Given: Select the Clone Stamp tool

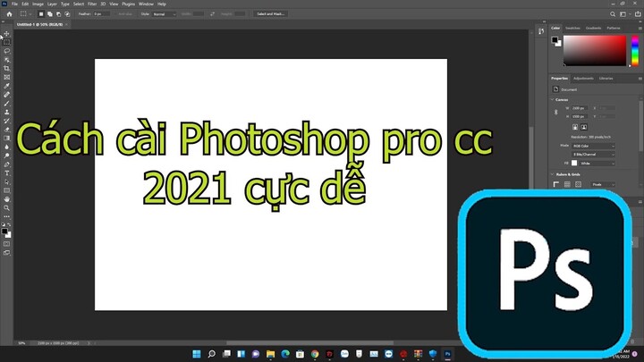Looking at the screenshot, I should 6,112.
